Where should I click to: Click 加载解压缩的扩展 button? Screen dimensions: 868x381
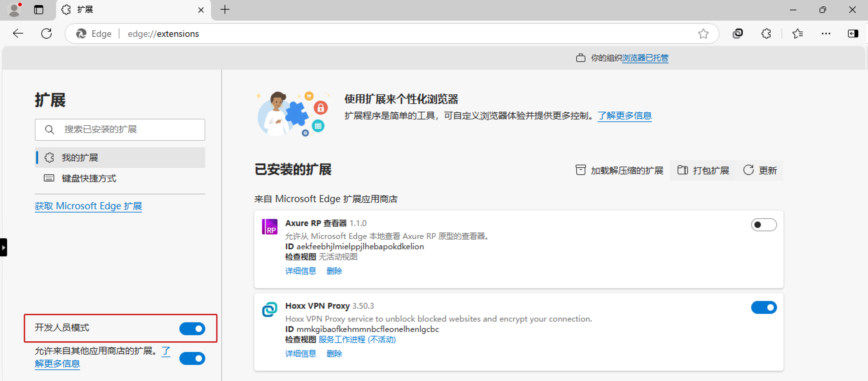point(620,170)
